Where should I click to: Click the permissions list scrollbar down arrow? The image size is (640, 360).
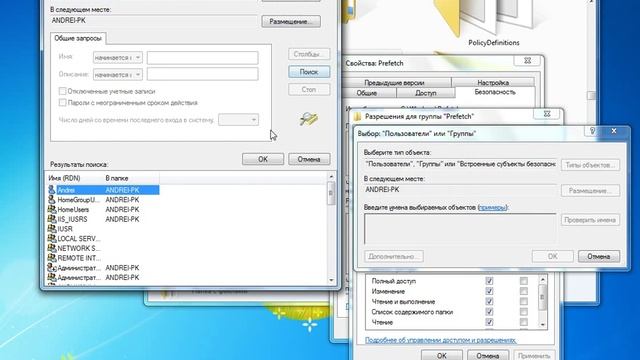coord(542,324)
